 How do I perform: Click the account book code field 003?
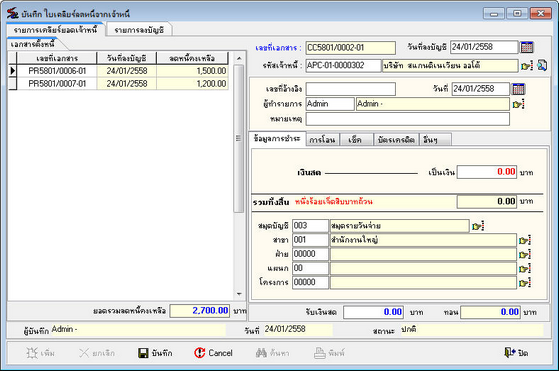point(310,226)
